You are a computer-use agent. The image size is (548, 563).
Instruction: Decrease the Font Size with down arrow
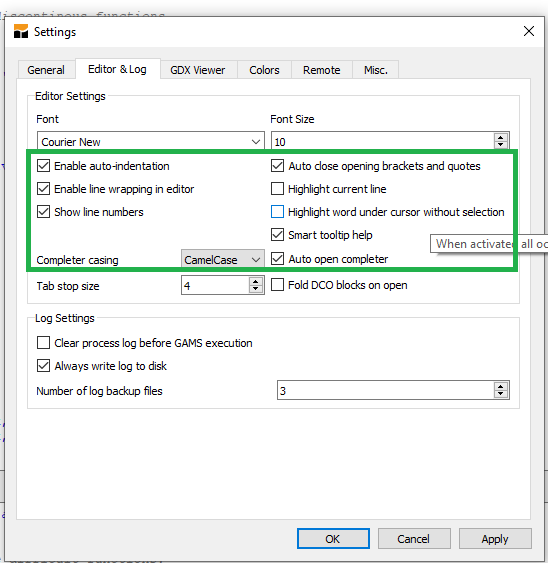[x=501, y=144]
